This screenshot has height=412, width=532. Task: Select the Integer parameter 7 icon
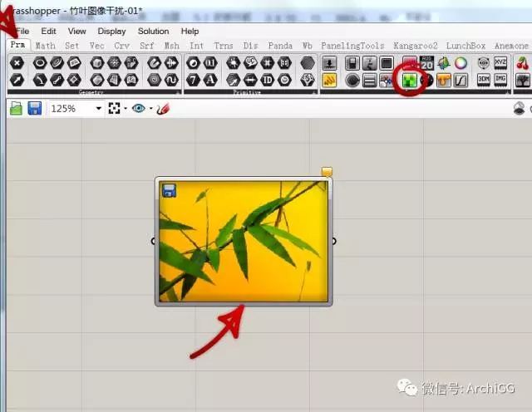pyautogui.click(x=193, y=80)
